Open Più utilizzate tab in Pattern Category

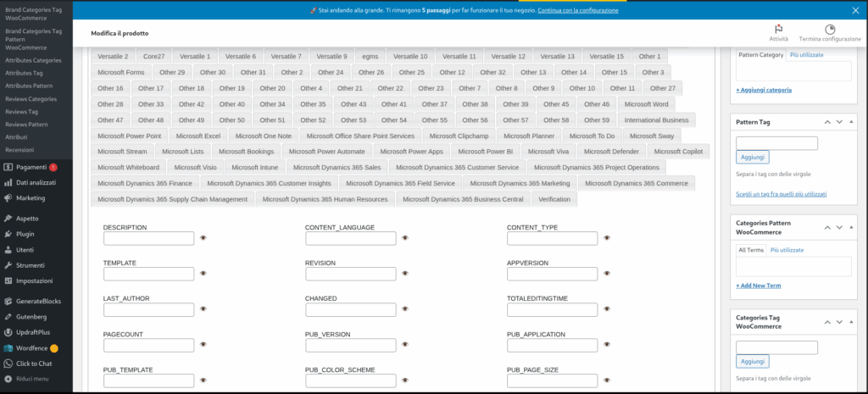(x=807, y=55)
